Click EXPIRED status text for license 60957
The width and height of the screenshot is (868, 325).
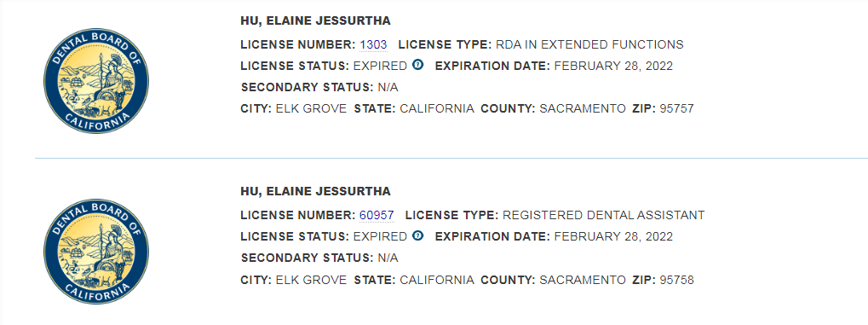click(380, 237)
